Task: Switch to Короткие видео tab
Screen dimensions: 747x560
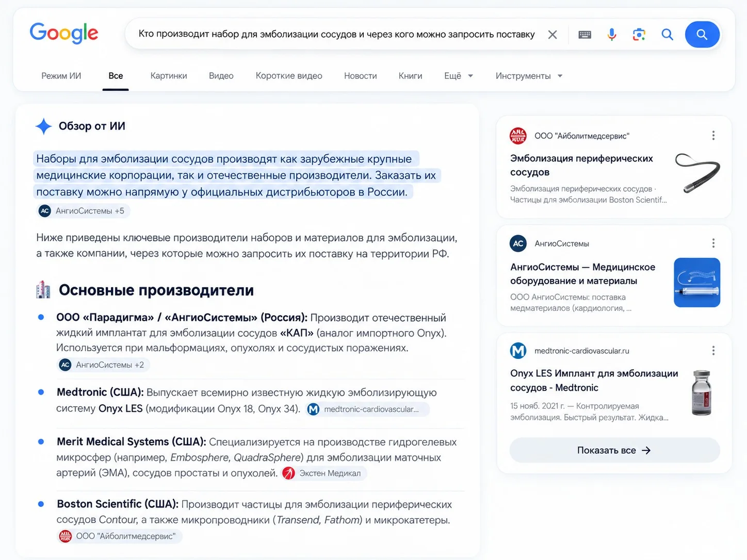Action: point(289,76)
